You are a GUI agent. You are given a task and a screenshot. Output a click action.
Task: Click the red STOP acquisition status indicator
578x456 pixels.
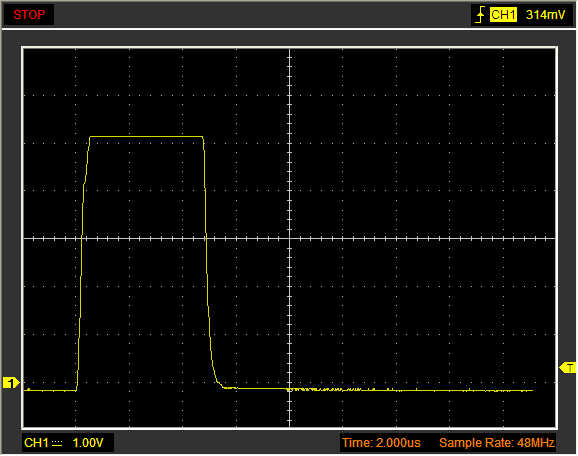[29, 15]
